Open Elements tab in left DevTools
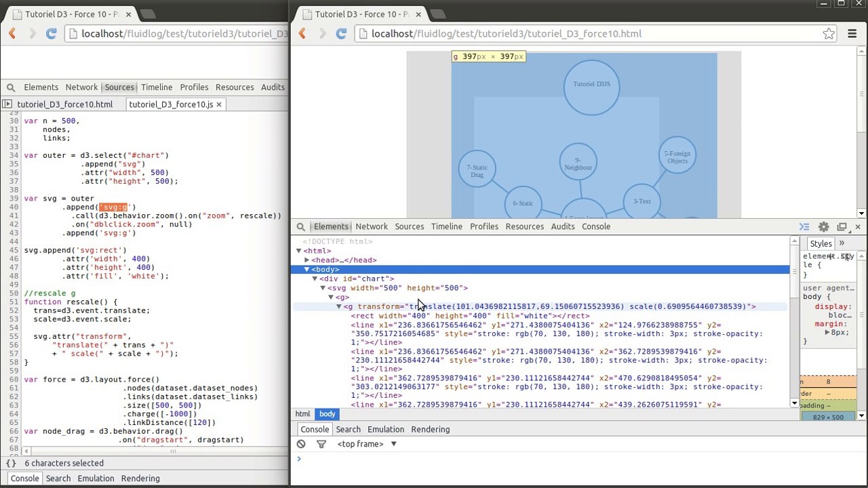Image resolution: width=868 pixels, height=488 pixels. pyautogui.click(x=41, y=87)
